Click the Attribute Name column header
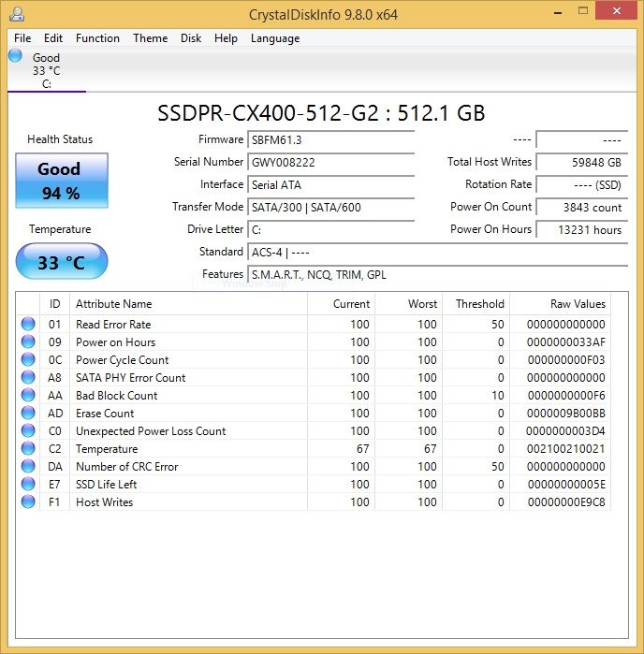 189,304
